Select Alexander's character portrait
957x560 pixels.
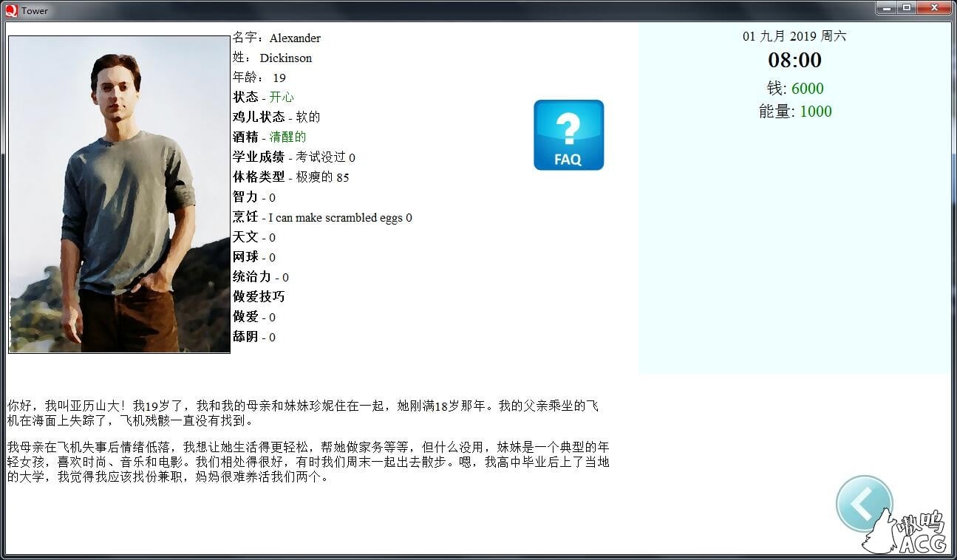coord(119,194)
